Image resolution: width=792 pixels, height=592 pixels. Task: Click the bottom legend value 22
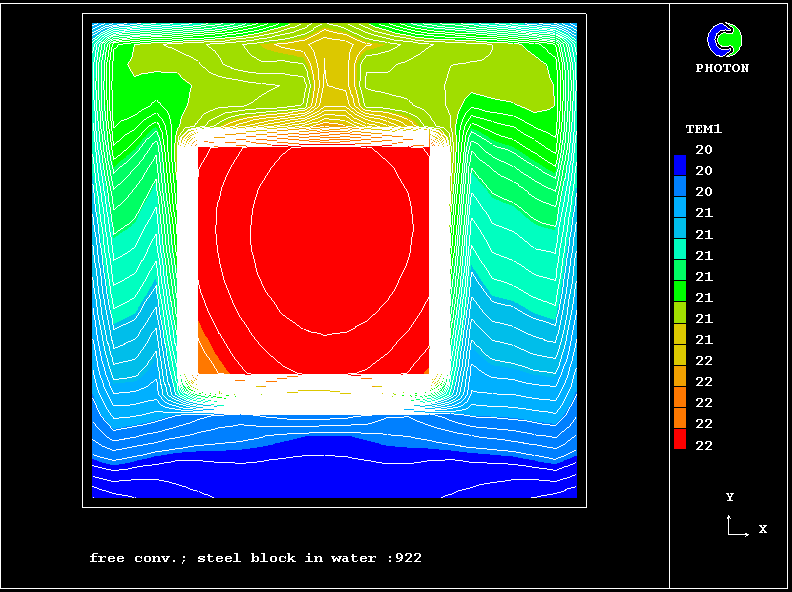[x=704, y=445]
